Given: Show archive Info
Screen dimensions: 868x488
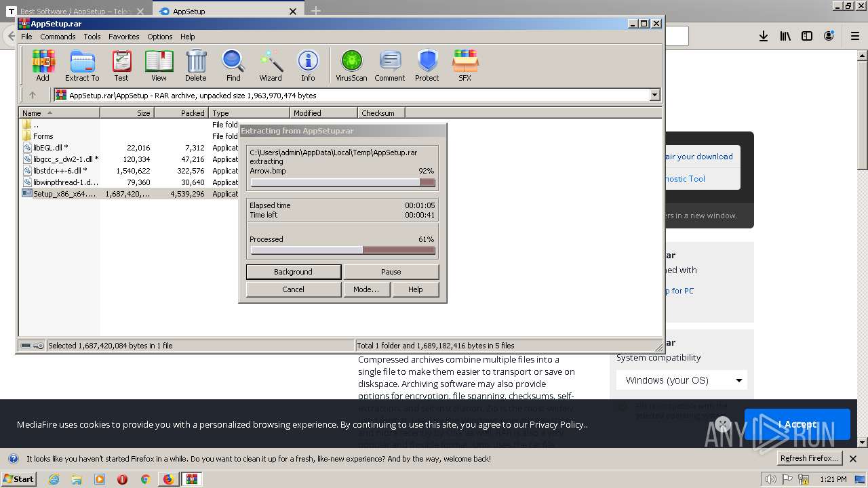Looking at the screenshot, I should (308, 66).
